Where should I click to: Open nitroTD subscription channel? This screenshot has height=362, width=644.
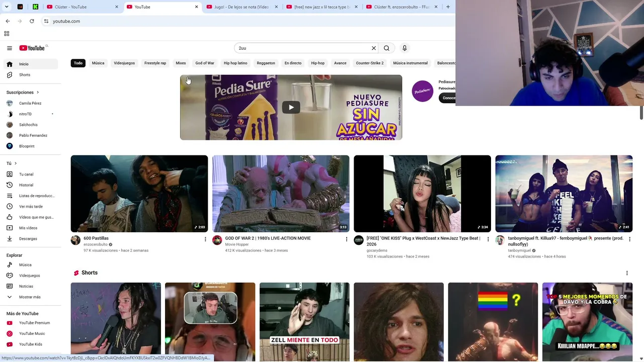click(x=30, y=114)
